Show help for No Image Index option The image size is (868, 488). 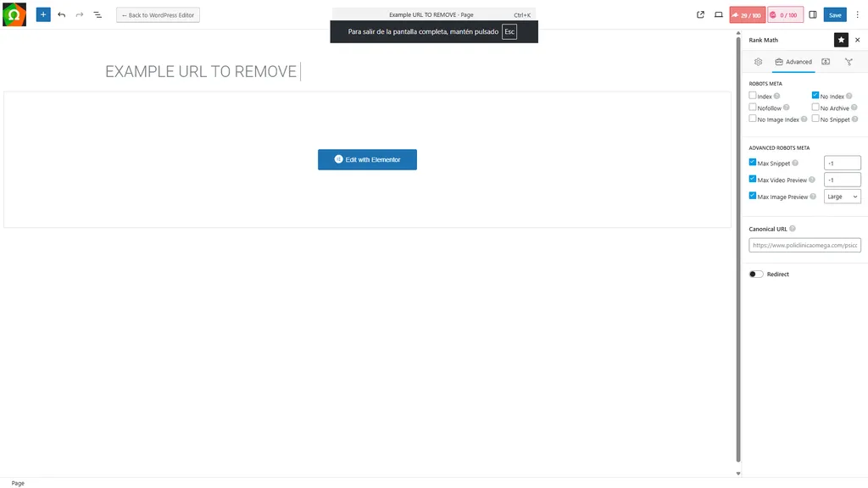804,119
